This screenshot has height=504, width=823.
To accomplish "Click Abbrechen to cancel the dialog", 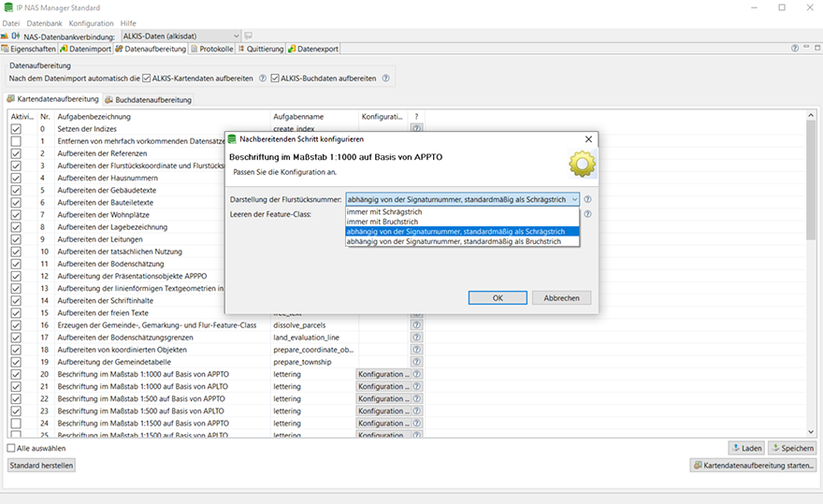I will 561,298.
